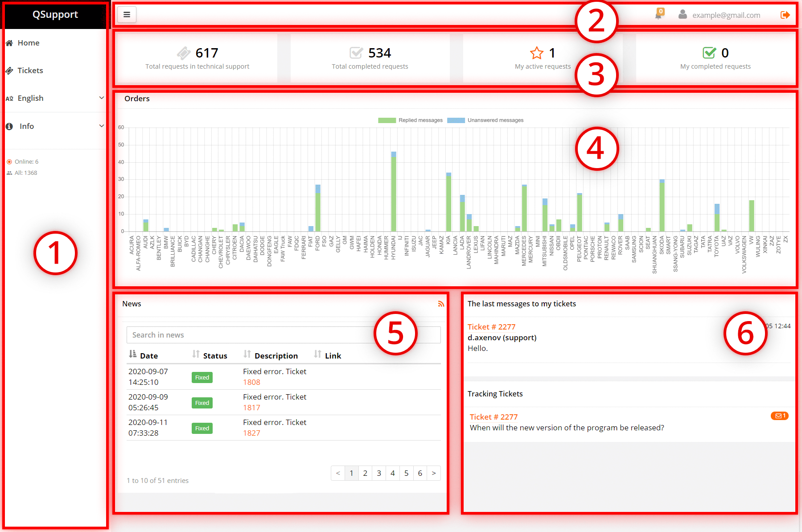Open the News RSS feed icon
This screenshot has height=532, width=802.
[x=440, y=304]
